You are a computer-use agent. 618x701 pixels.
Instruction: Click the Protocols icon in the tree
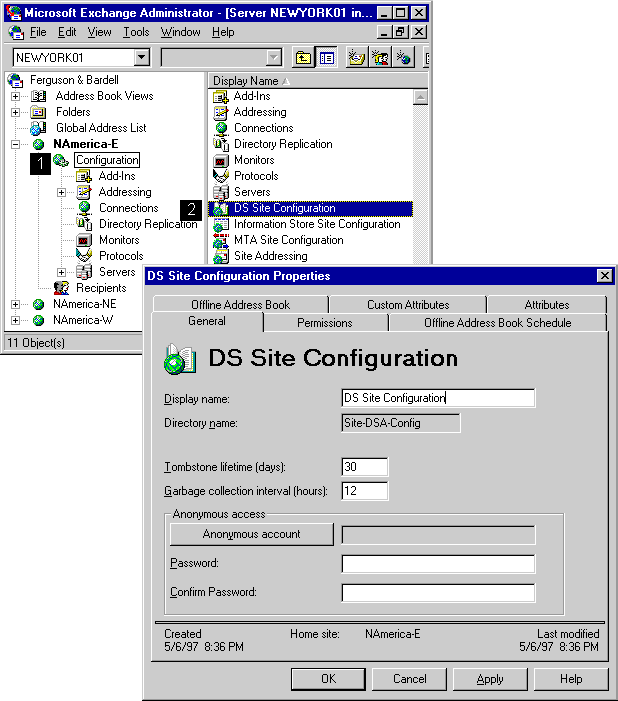[84, 256]
